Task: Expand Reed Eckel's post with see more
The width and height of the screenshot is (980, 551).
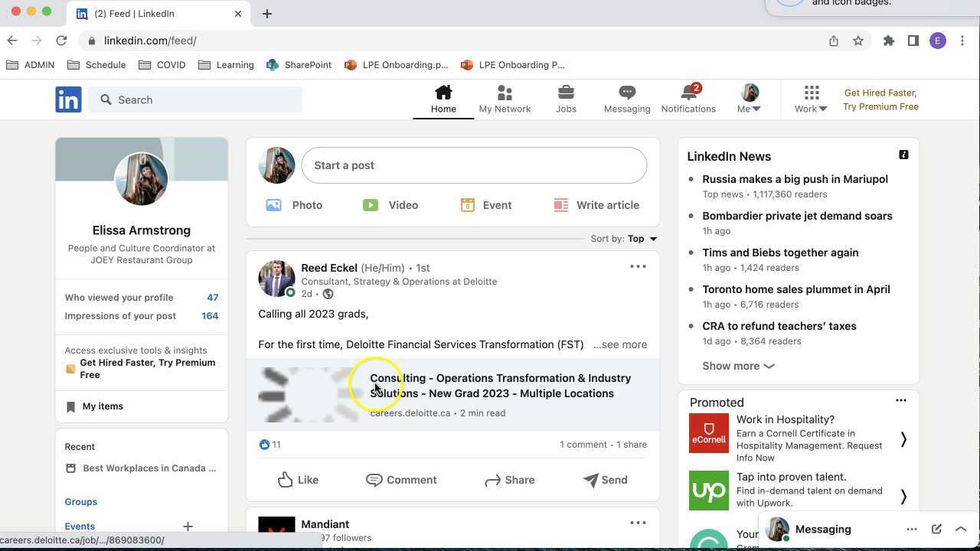Action: point(619,344)
